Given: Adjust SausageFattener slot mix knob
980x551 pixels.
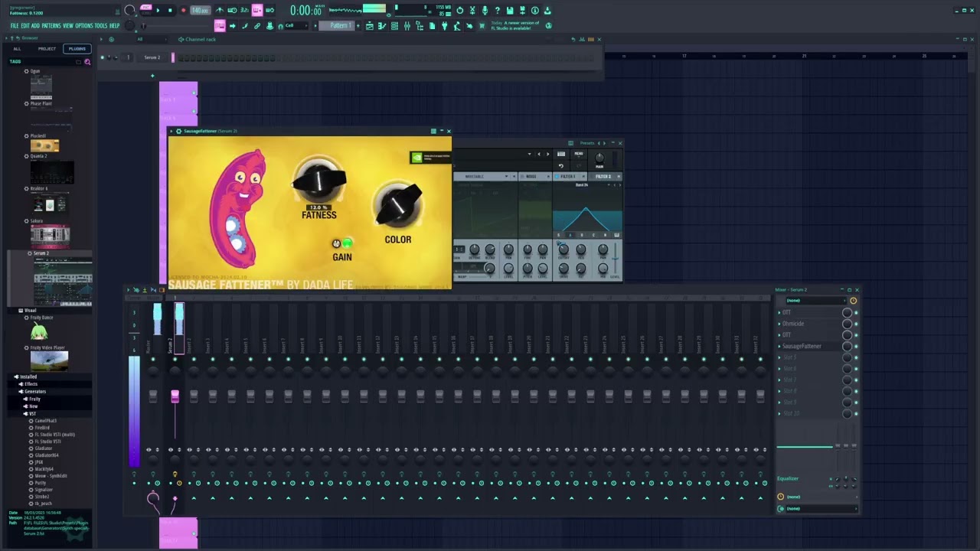Looking at the screenshot, I should 847,346.
